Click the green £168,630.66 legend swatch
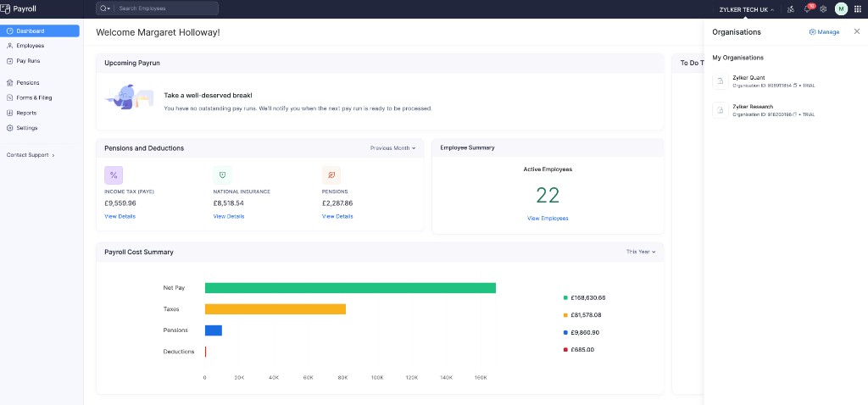 coord(565,297)
